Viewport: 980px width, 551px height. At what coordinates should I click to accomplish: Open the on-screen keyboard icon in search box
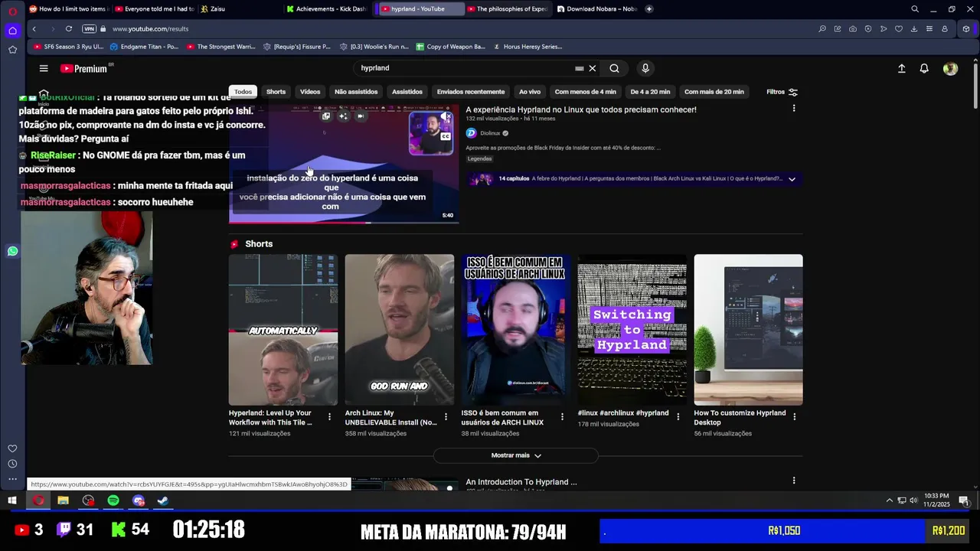(580, 68)
